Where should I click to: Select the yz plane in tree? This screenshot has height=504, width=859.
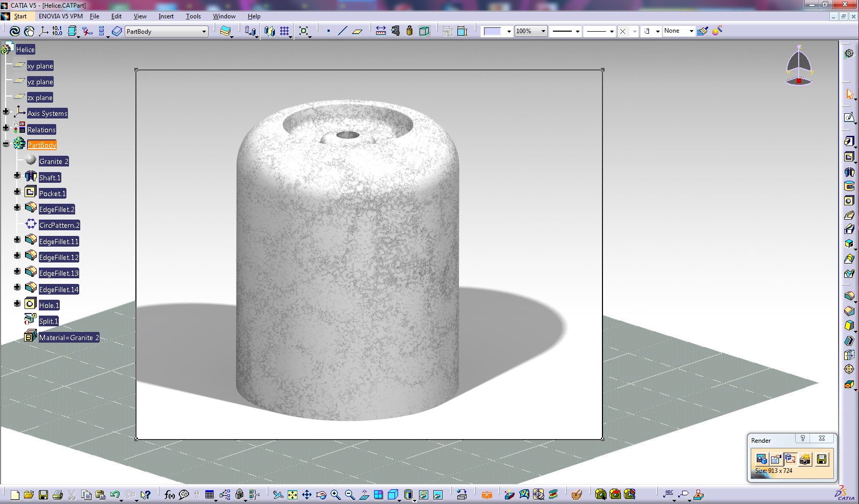[x=40, y=82]
